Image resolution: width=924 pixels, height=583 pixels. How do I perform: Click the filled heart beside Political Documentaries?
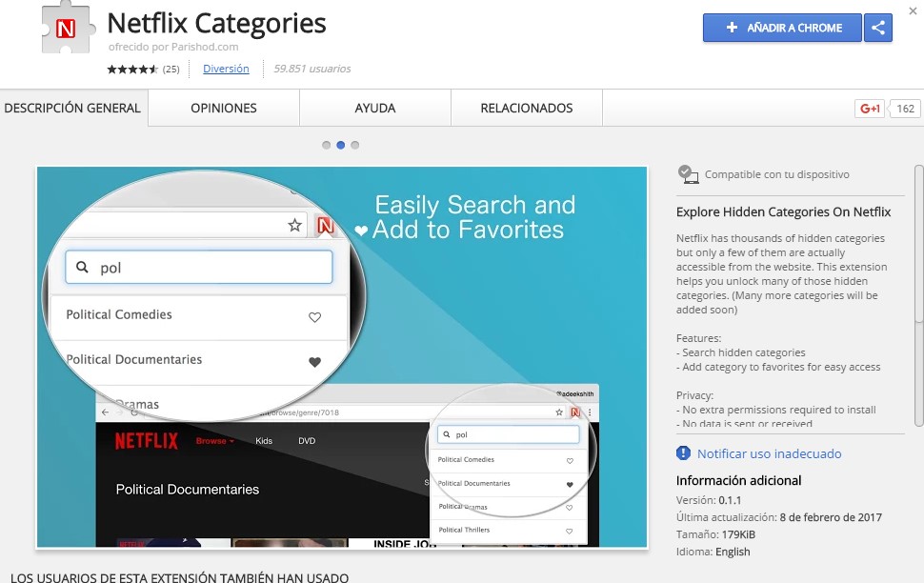coord(315,362)
